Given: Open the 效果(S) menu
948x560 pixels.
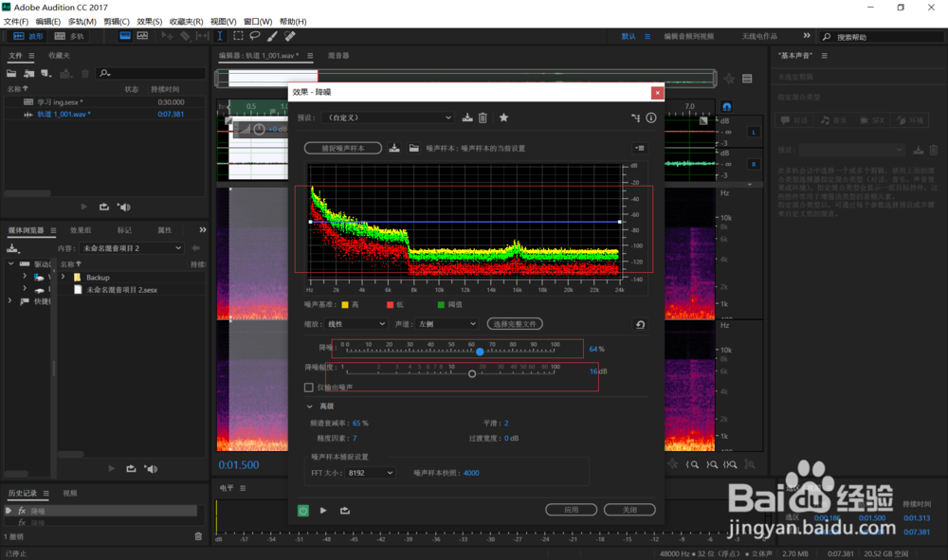Looking at the screenshot, I should click(150, 21).
